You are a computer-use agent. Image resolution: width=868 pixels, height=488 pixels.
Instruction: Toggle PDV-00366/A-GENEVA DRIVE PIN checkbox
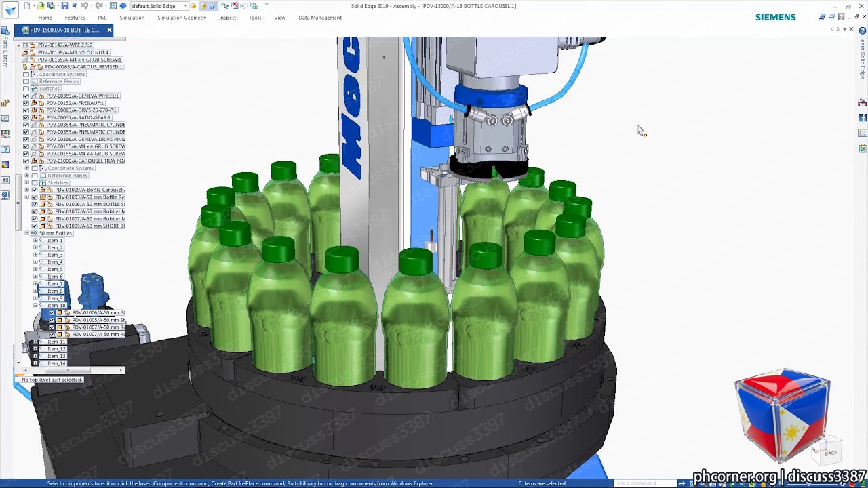pos(26,140)
